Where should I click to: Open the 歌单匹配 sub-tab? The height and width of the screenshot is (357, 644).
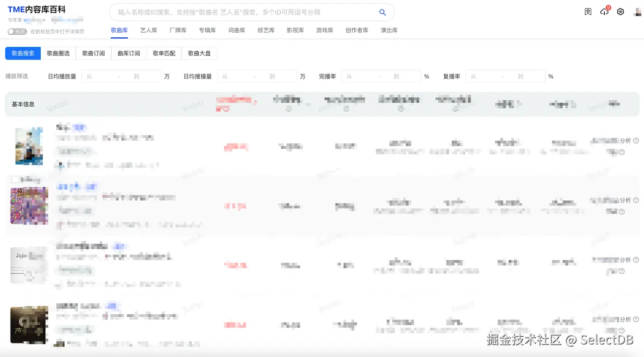[x=164, y=53]
